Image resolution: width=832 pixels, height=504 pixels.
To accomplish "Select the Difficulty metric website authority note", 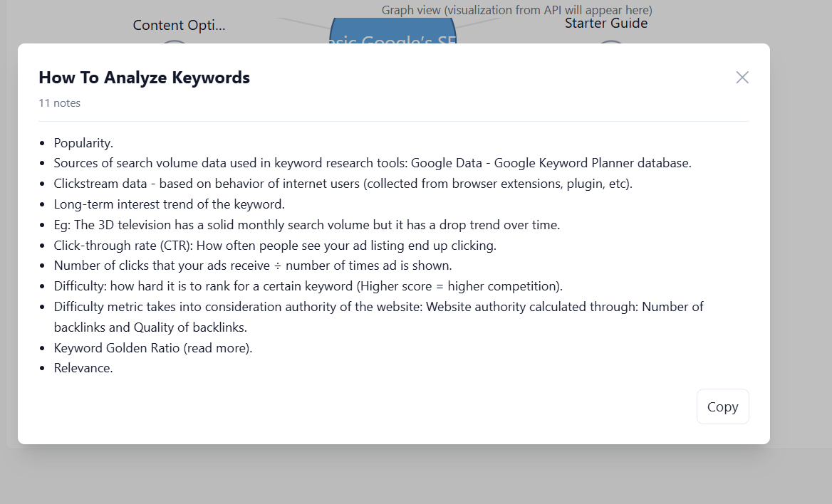I will (x=378, y=317).
